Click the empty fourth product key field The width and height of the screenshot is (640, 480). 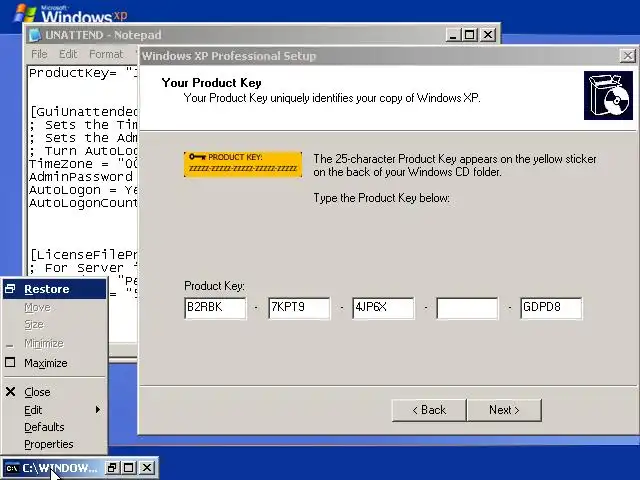(467, 308)
